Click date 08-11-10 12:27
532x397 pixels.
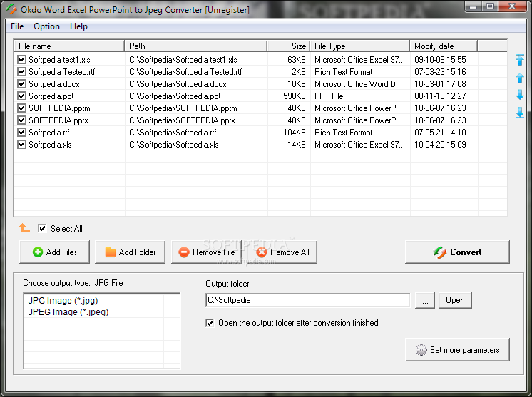[x=440, y=96]
